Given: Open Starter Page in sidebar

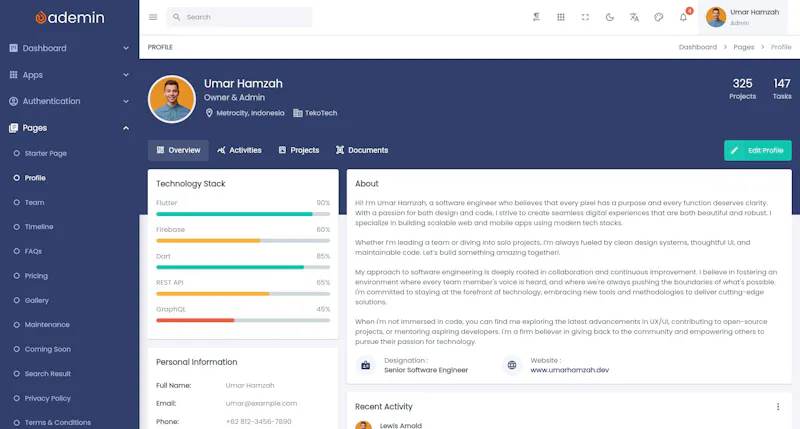Looking at the screenshot, I should [45, 154].
